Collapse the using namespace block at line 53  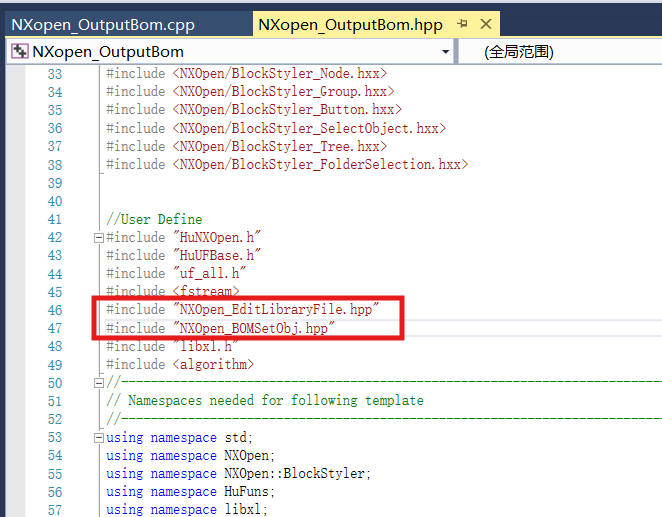(98, 438)
